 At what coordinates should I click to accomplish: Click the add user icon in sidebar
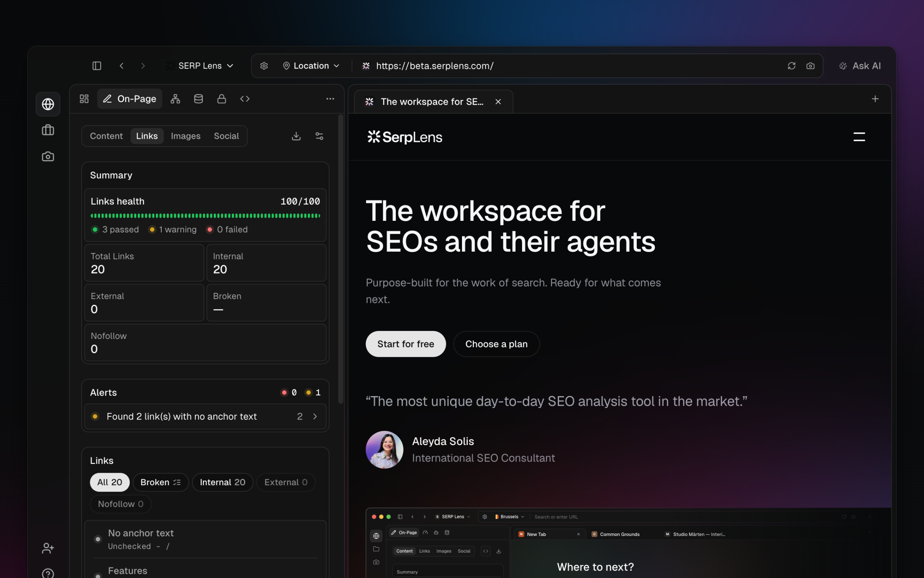(48, 548)
